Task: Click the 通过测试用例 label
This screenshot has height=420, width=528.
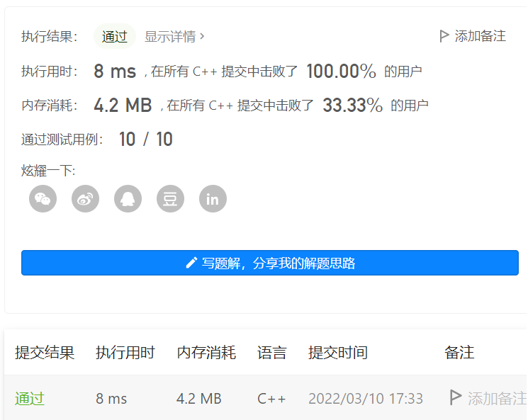Action: click(62, 140)
